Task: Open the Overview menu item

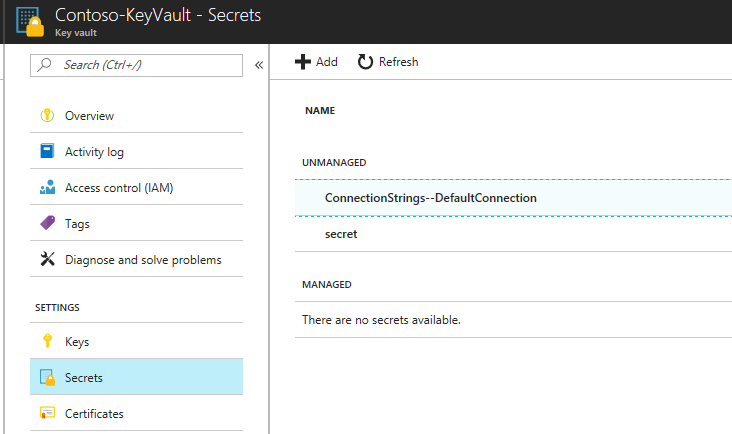Action: click(89, 116)
